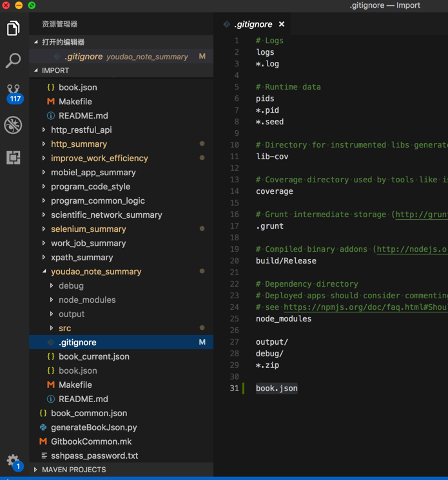Open generateBookJson.py Python file
The width and height of the screenshot is (448, 480).
(93, 427)
